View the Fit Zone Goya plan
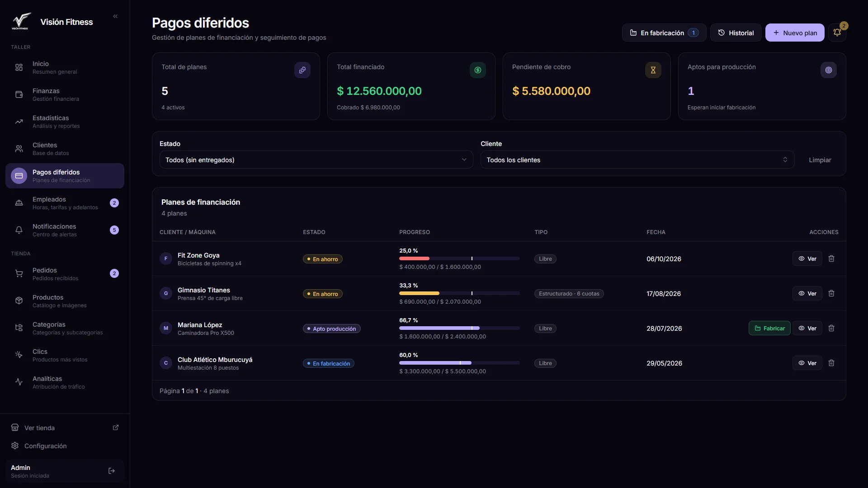The image size is (868, 488). pos(807,258)
